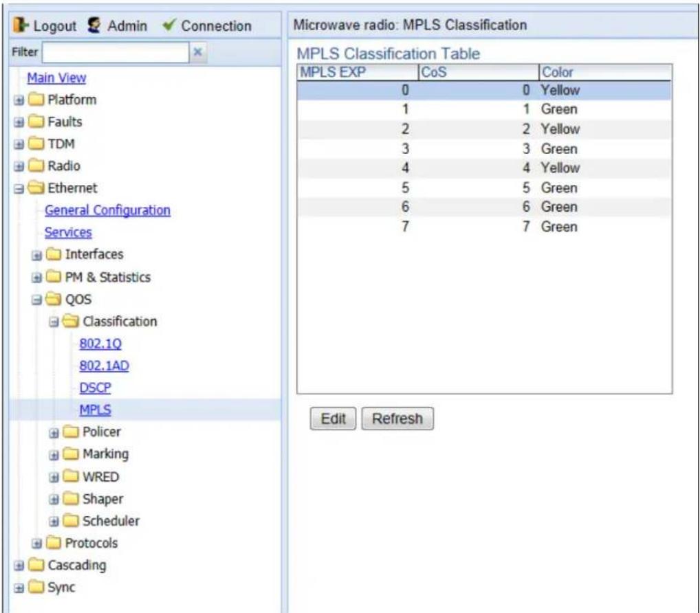Screen dimensions: 700x613
Task: Open the Services link
Action: pyautogui.click(x=68, y=232)
